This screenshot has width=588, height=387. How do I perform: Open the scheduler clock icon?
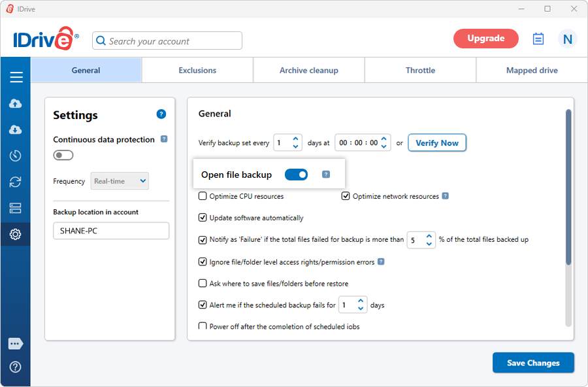[16, 156]
